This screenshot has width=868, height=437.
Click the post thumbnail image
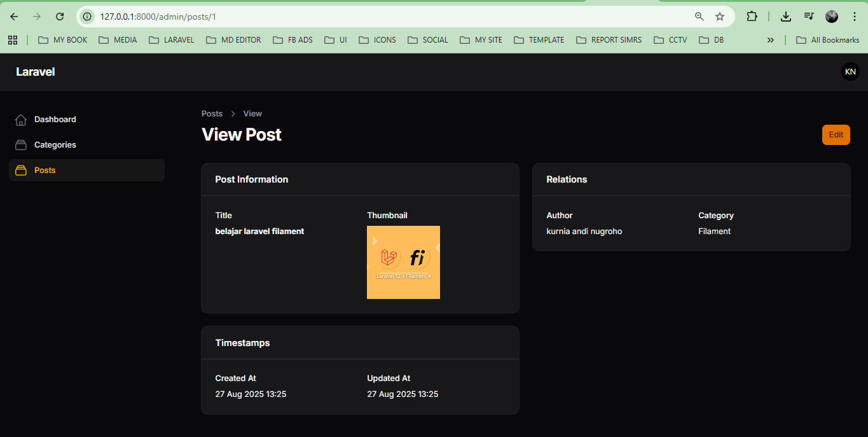(x=403, y=262)
